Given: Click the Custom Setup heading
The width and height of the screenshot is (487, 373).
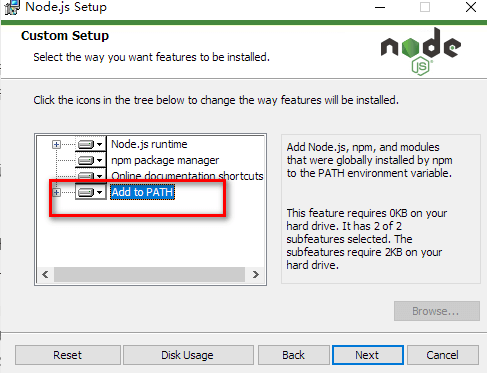Looking at the screenshot, I should pos(65,36).
